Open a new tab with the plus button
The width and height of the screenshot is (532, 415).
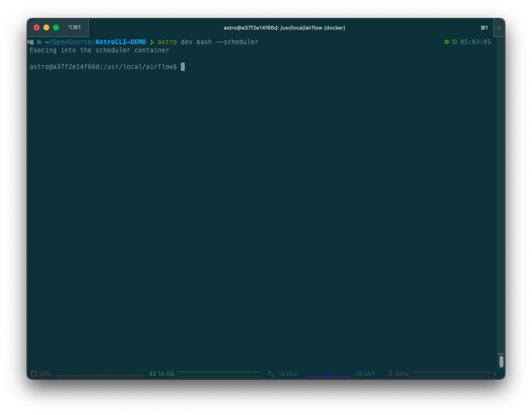coord(499,28)
